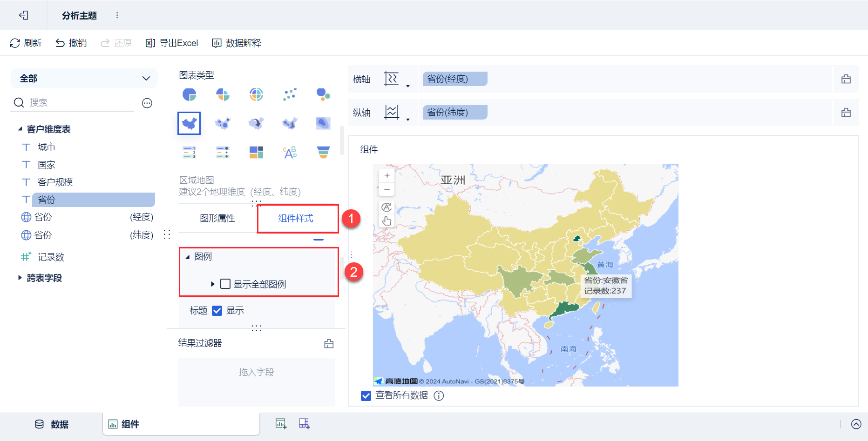Collapse the 图例 legend section
Viewport: 868px width, 441px height.
(188, 257)
